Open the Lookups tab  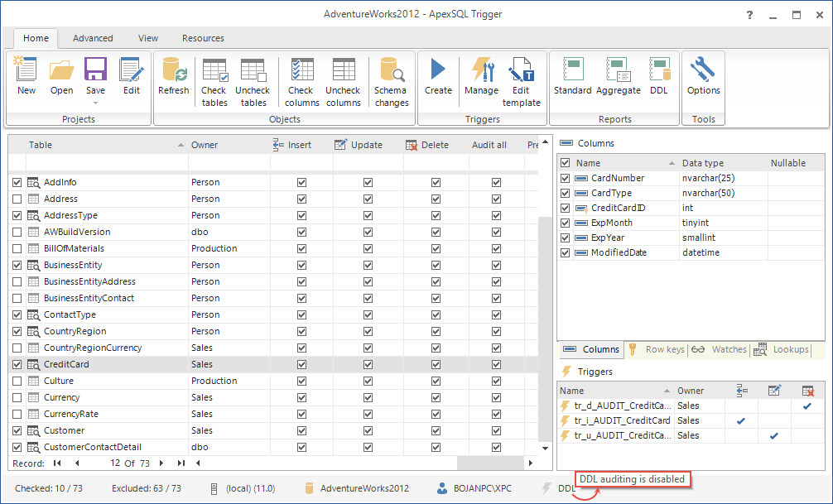pyautogui.click(x=782, y=349)
